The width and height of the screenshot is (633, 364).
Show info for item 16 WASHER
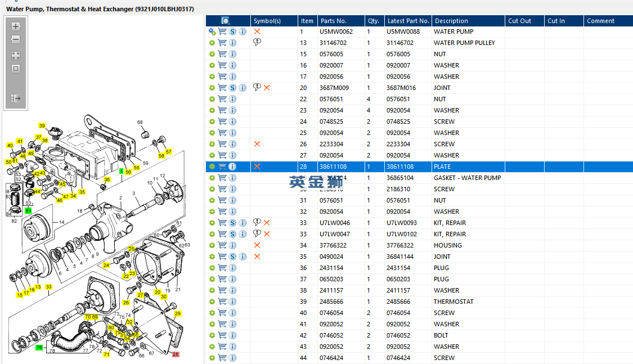pos(232,65)
